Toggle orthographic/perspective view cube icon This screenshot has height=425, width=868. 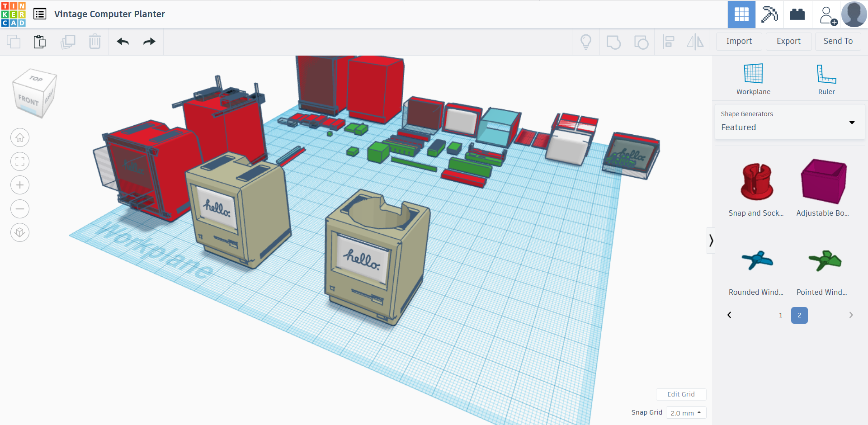[x=20, y=232]
